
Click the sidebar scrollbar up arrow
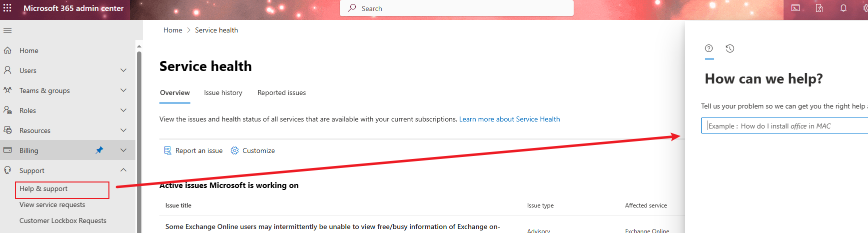[x=139, y=46]
